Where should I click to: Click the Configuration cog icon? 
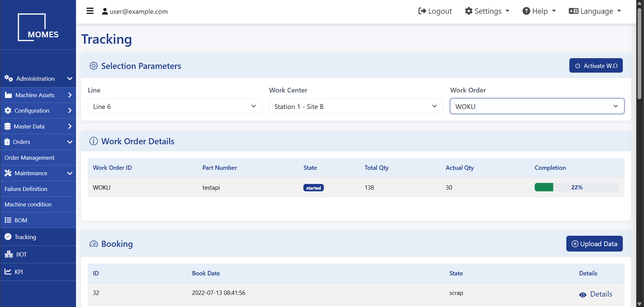click(x=8, y=111)
